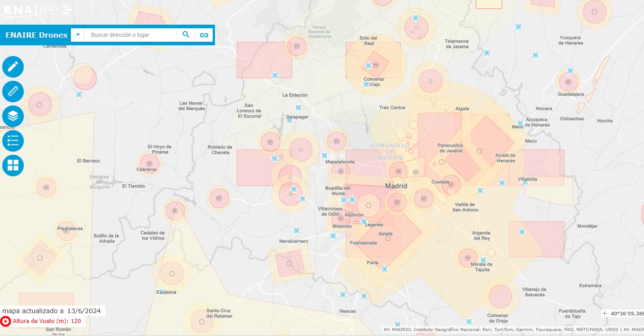Click the Madrid city label
This screenshot has width=644, height=336.
(396, 186)
